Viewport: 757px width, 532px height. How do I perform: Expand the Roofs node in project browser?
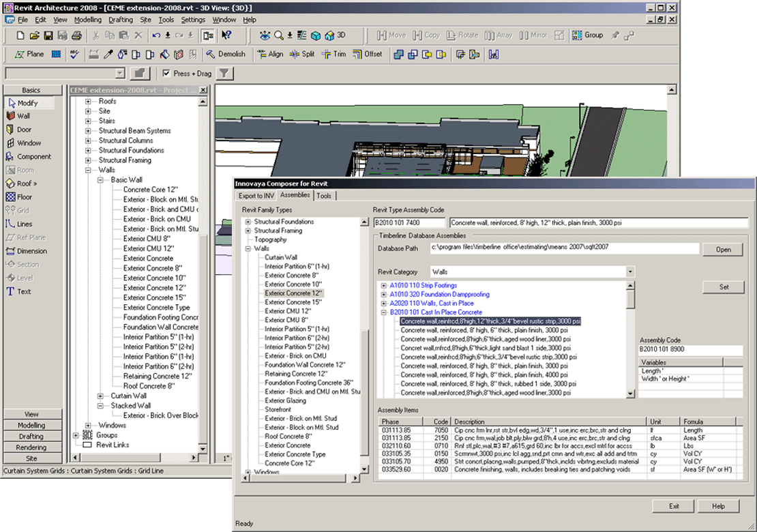[88, 102]
